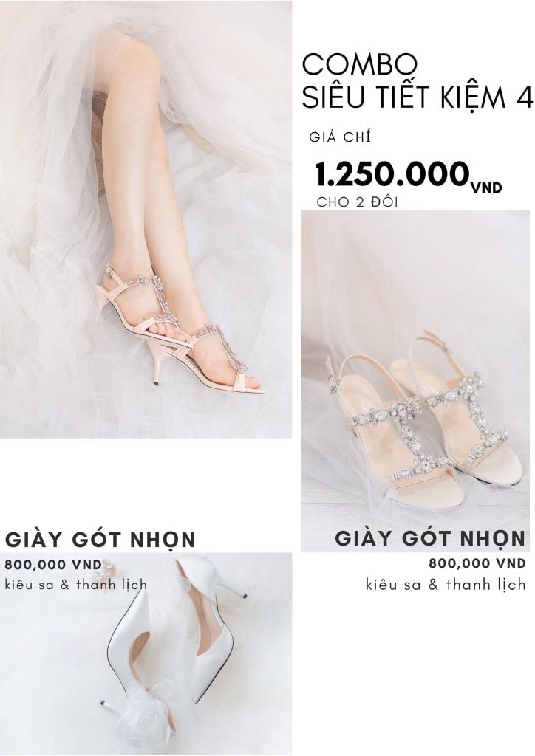Click the COMBO heading text
535x756 pixels.
[359, 64]
